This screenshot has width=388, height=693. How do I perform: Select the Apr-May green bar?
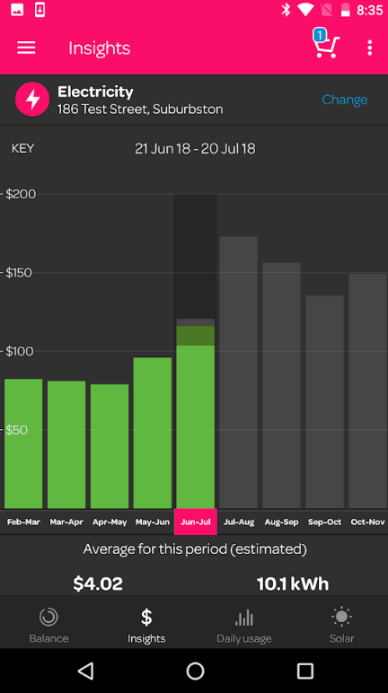[x=110, y=446]
